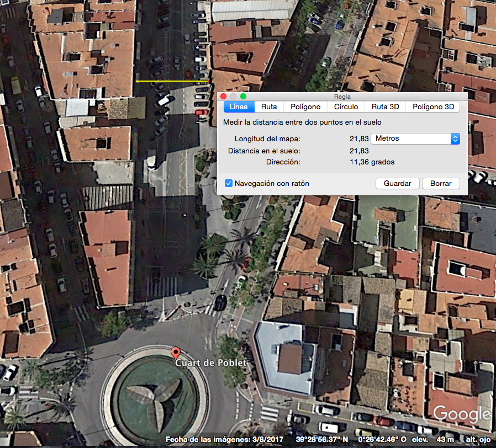Screen dimensions: 496x448
Task: Select the Polígono 3D tab
Action: [433, 107]
